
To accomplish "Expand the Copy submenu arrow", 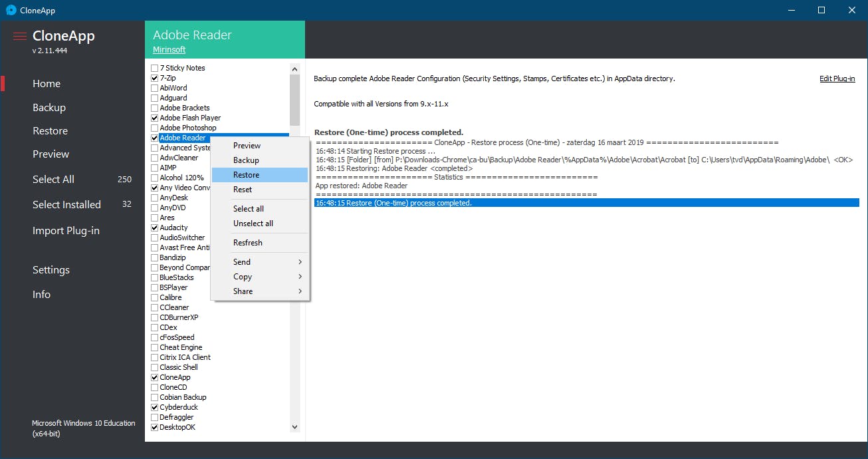I will coord(300,277).
